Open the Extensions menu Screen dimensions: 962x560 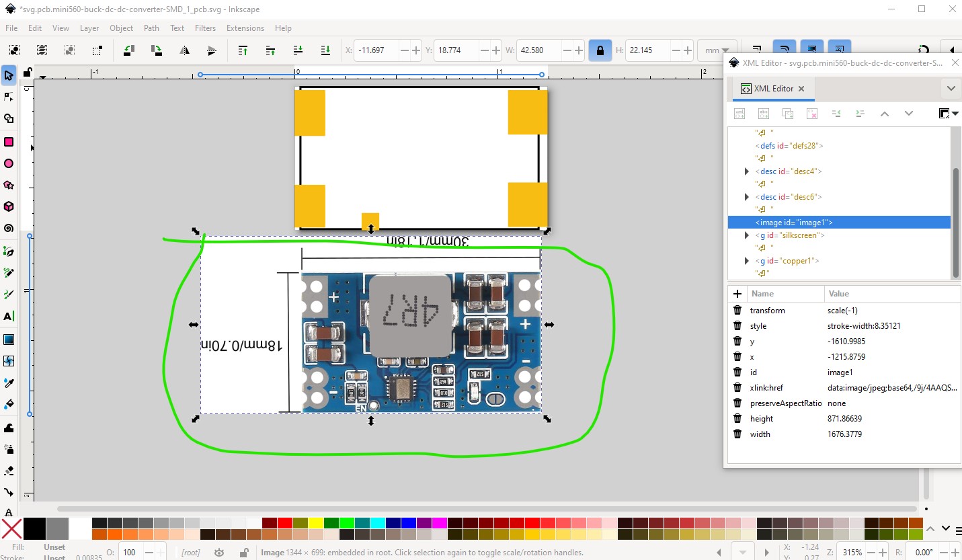click(x=245, y=28)
